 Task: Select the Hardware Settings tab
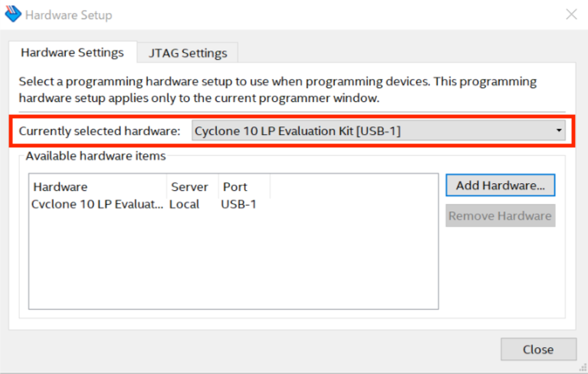point(72,53)
